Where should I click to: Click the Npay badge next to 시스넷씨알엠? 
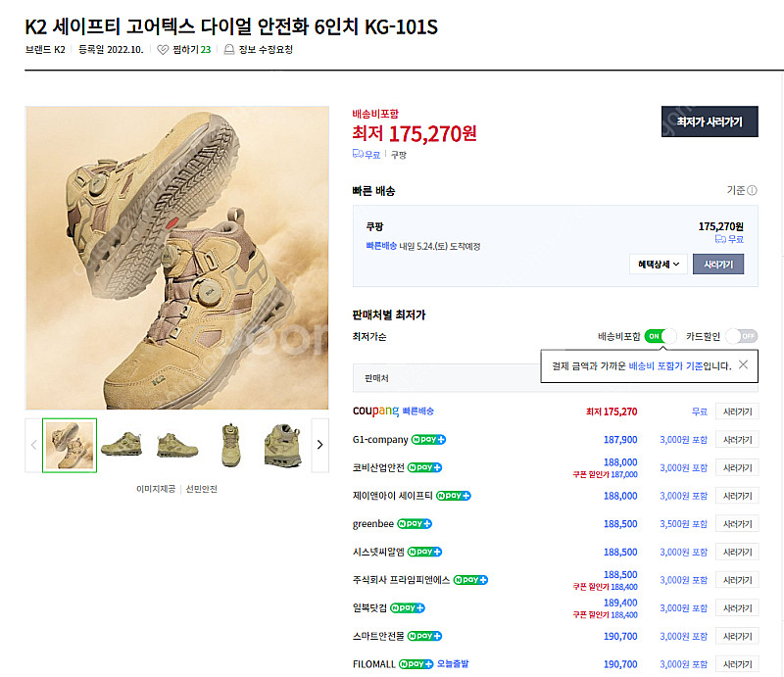[x=424, y=552]
